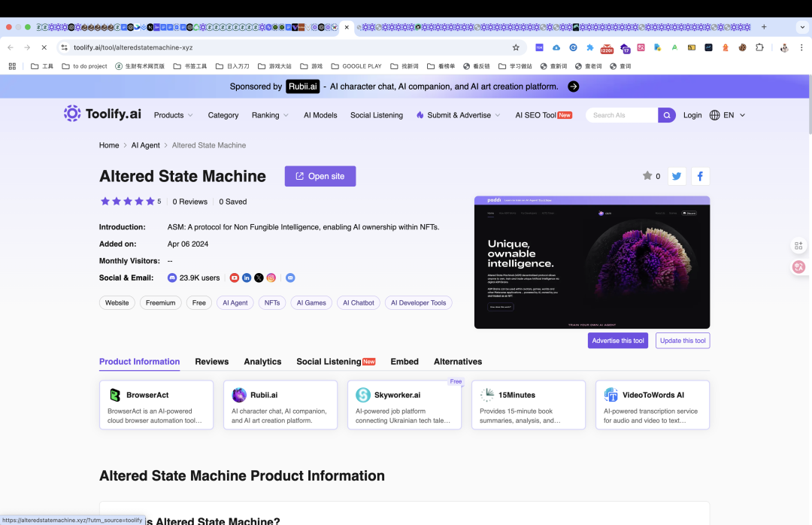Click the site info icon in address bar

[x=64, y=47]
